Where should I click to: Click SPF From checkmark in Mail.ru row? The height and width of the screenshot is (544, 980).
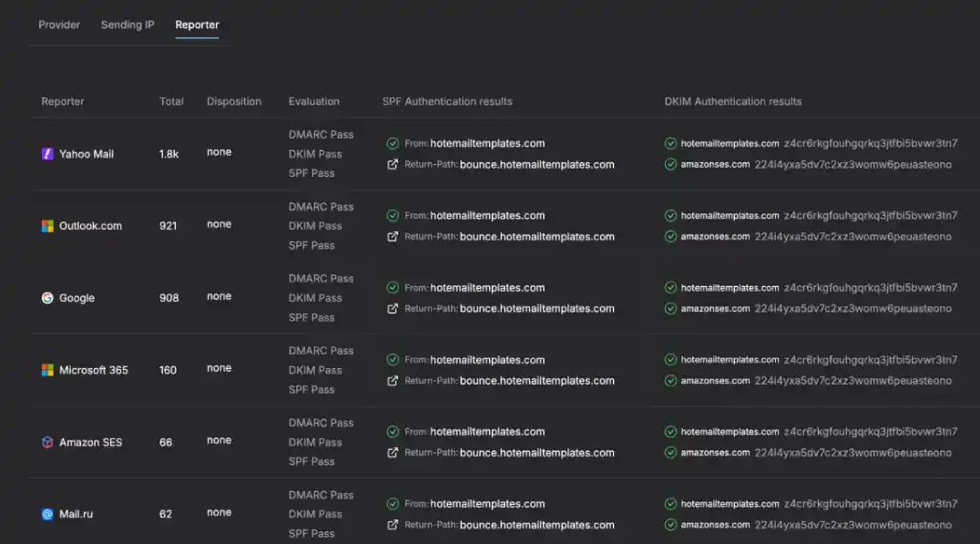click(x=393, y=503)
